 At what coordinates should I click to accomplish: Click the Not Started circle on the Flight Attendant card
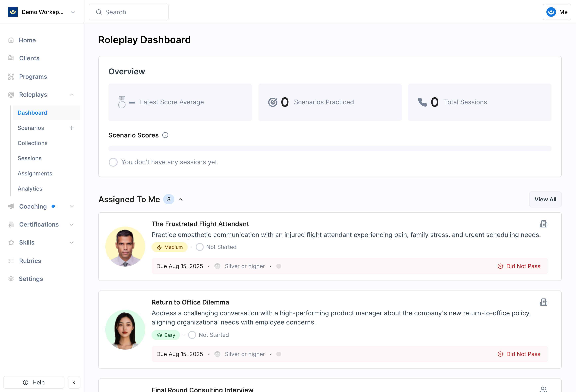click(200, 247)
